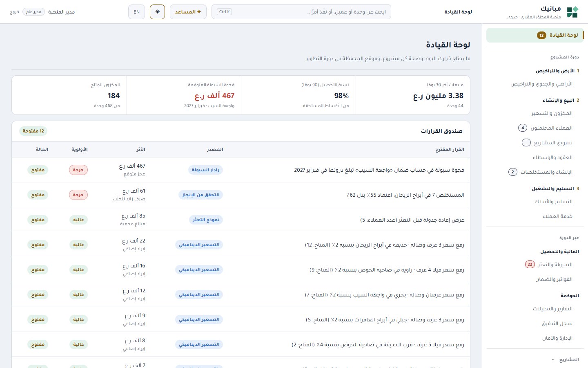Click the حرجة priority tag on 61 ألف row
The height and width of the screenshot is (368, 588).
(x=78, y=195)
